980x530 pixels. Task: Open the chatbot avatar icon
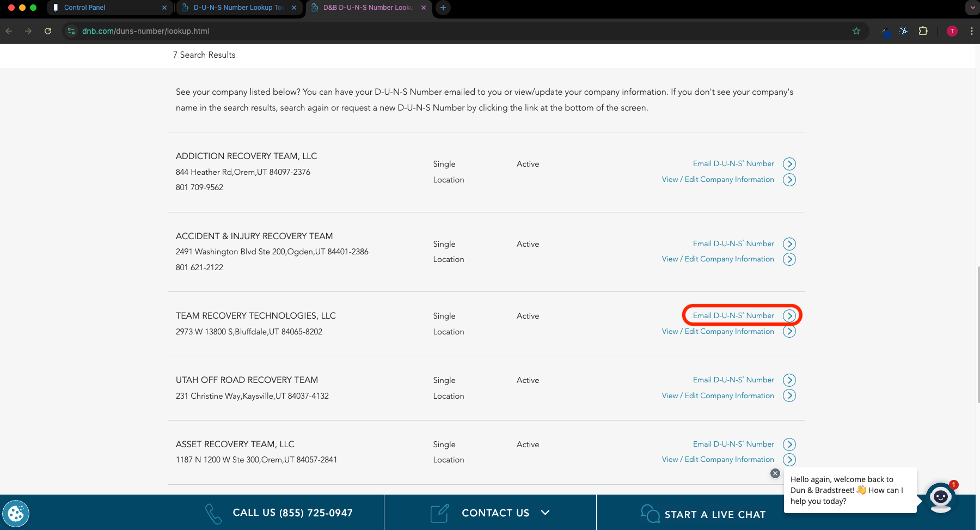[940, 497]
